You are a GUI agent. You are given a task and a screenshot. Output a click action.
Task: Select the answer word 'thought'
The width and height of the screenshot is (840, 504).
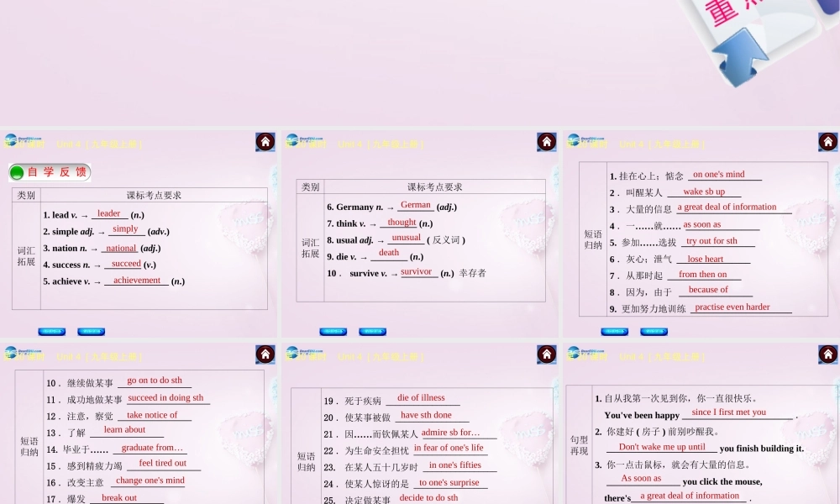(x=402, y=222)
